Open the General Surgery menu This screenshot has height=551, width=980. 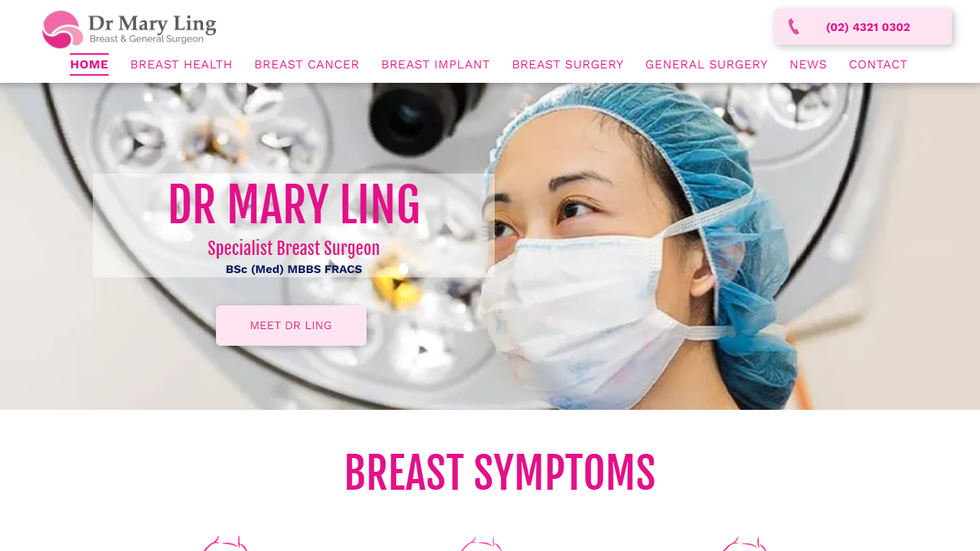[x=706, y=65]
